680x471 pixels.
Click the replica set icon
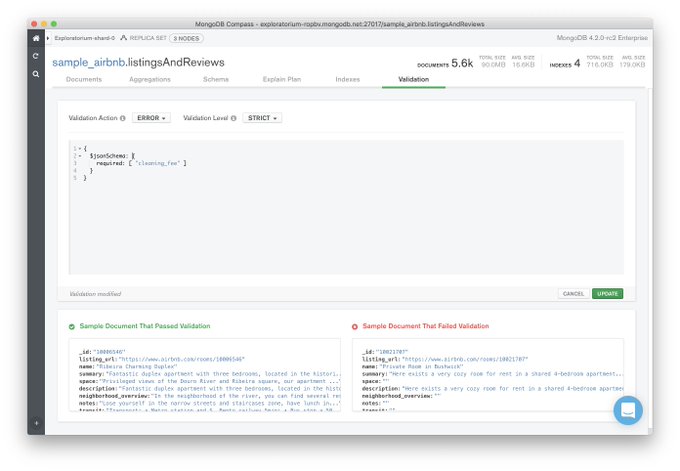coord(124,38)
